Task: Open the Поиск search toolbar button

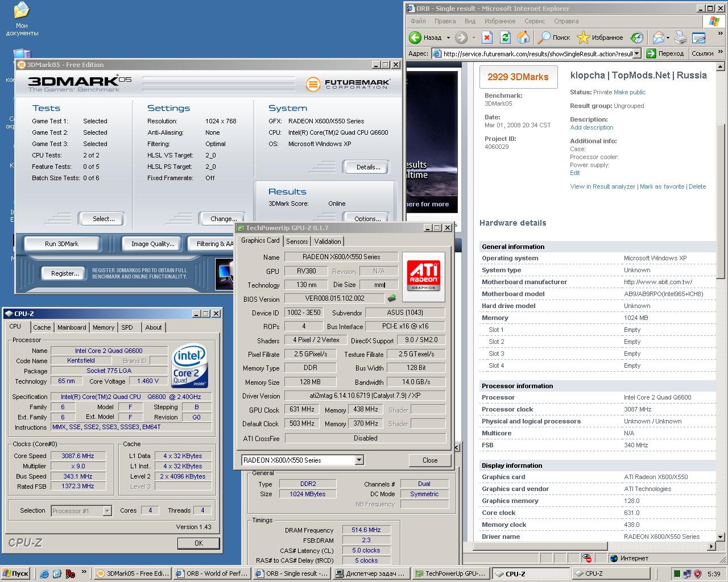Action: tap(554, 38)
